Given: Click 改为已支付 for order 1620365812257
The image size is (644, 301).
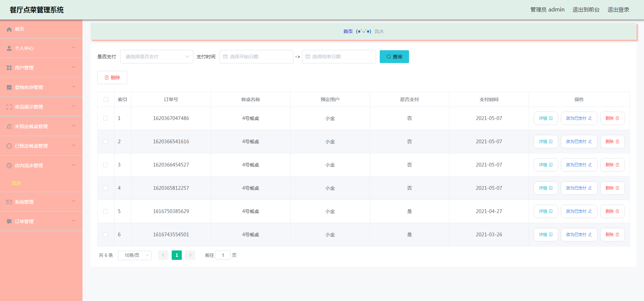Looking at the screenshot, I should (579, 188).
